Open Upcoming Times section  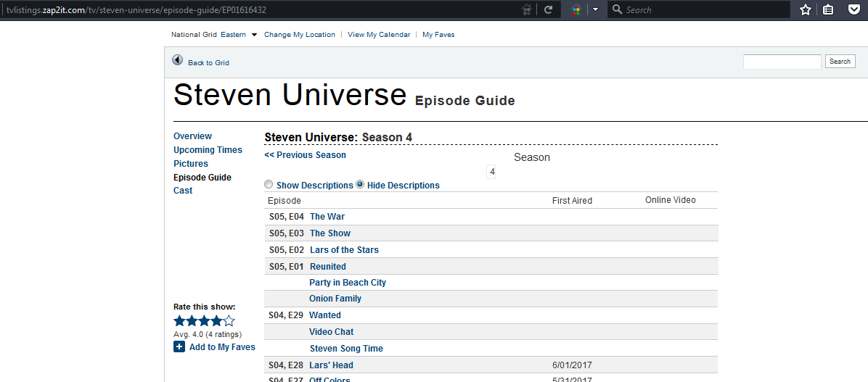(x=208, y=150)
